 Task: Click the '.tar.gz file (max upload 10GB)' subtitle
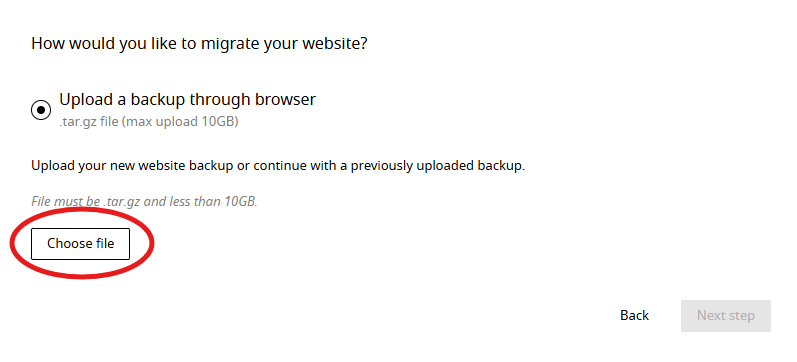[149, 123]
